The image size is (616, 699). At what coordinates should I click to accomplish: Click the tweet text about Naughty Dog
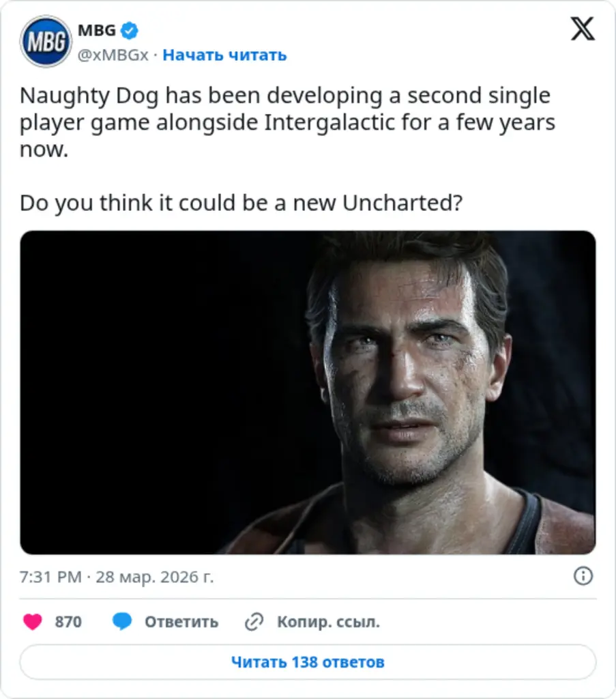click(x=287, y=123)
